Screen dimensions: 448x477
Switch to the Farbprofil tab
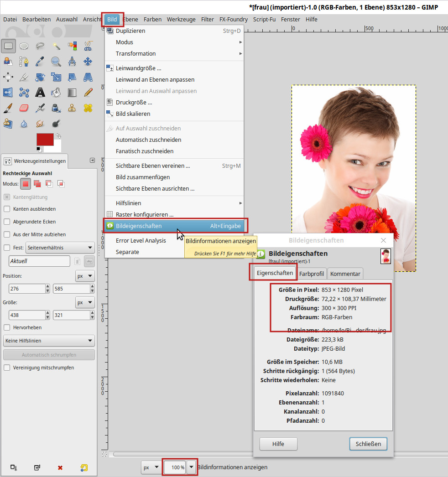pos(312,274)
